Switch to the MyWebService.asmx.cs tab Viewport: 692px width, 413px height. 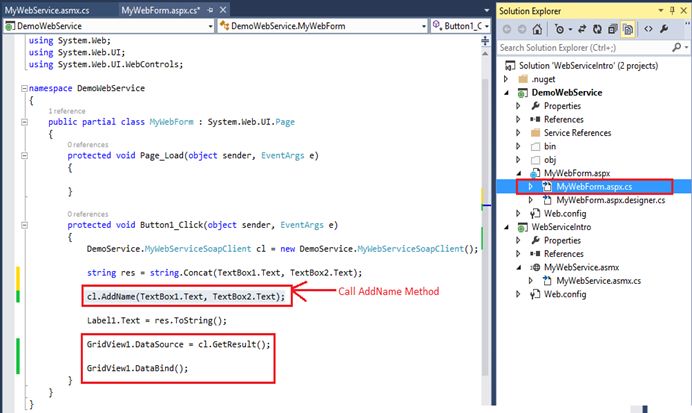(47, 10)
